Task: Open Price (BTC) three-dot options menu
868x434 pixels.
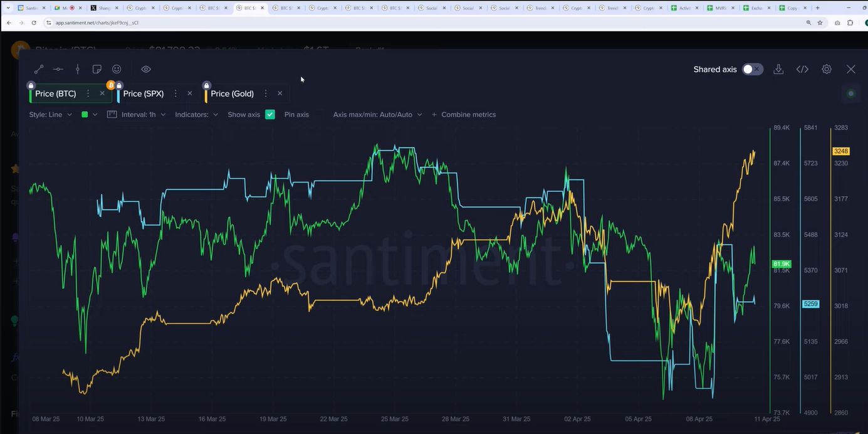Action: [x=88, y=93]
